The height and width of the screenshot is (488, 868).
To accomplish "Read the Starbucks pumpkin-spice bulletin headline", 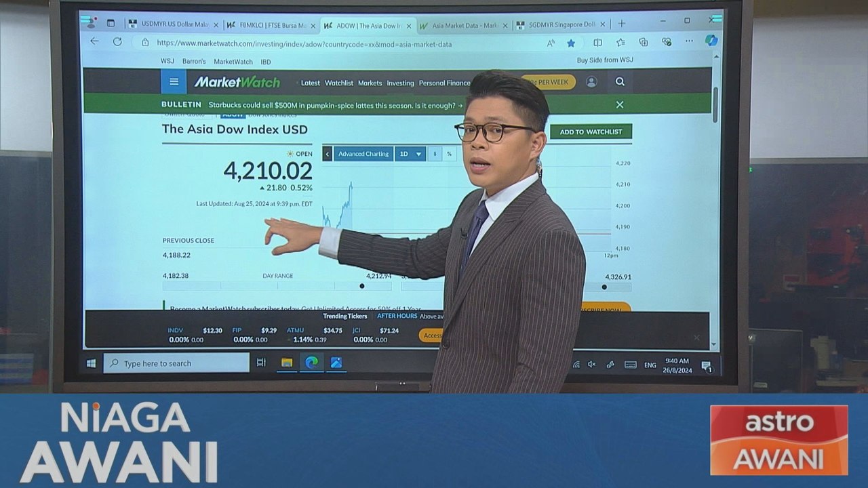I will 336,105.
